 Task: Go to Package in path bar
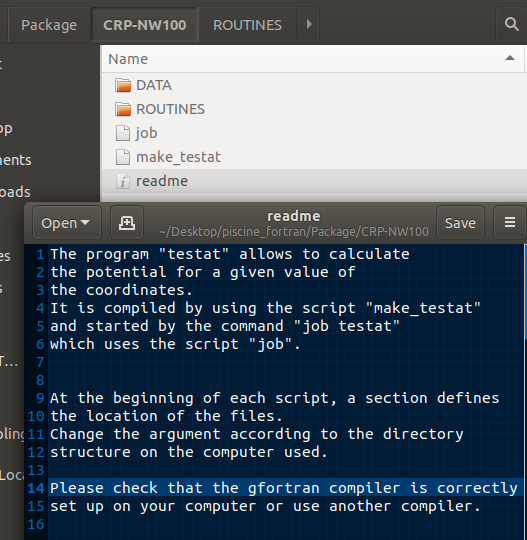point(49,25)
